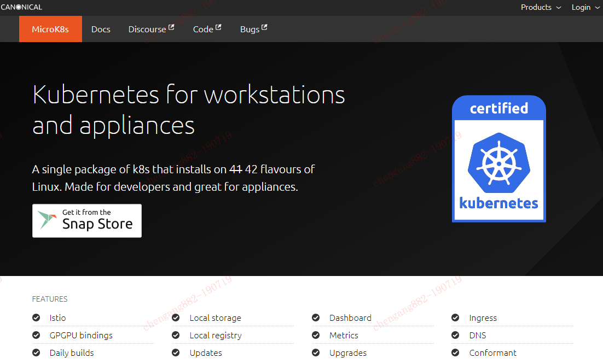Click the checkmark icon next to Metrics

coord(316,335)
